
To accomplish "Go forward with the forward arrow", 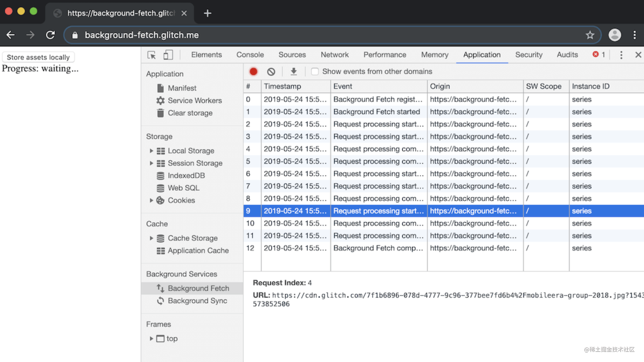I will coord(30,35).
